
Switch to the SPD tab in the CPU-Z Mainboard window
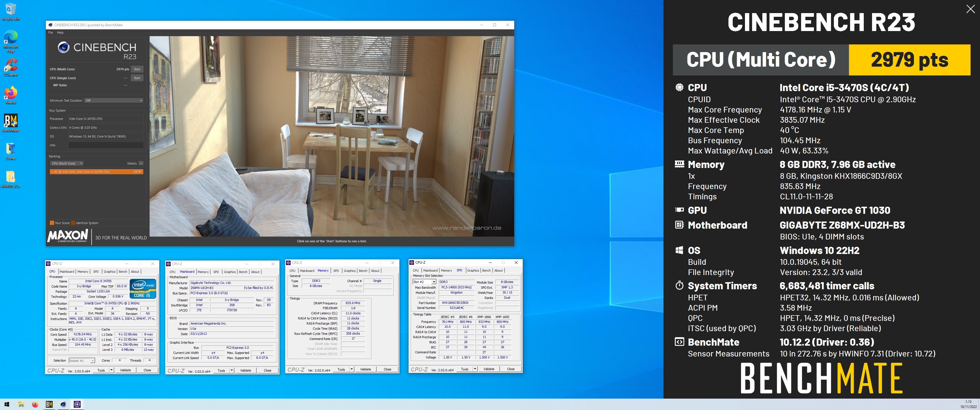point(216,272)
